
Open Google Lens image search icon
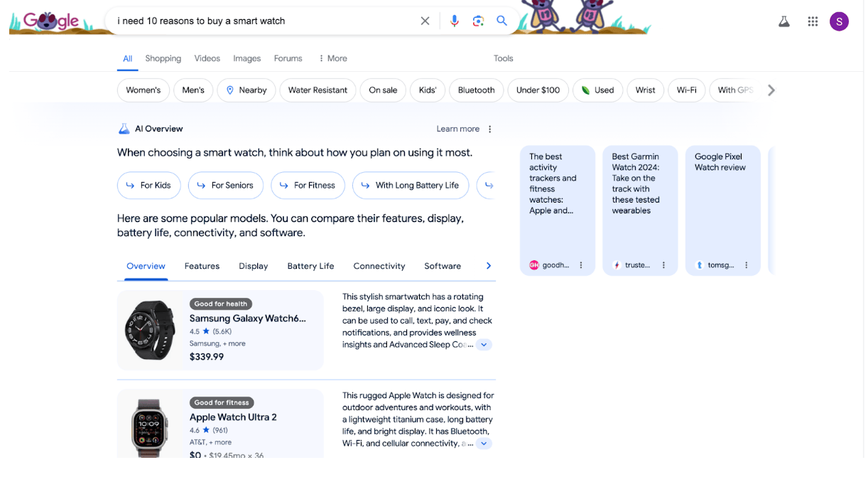478,21
